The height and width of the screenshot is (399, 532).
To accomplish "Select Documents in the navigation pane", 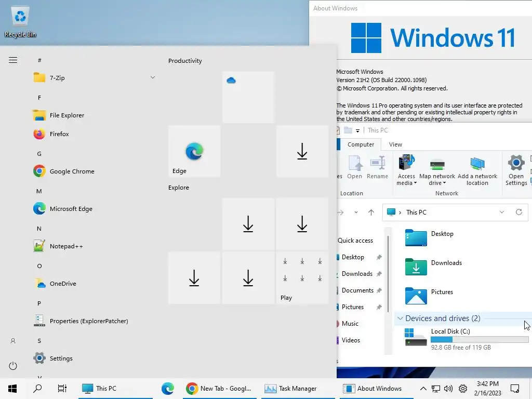I will pyautogui.click(x=357, y=290).
